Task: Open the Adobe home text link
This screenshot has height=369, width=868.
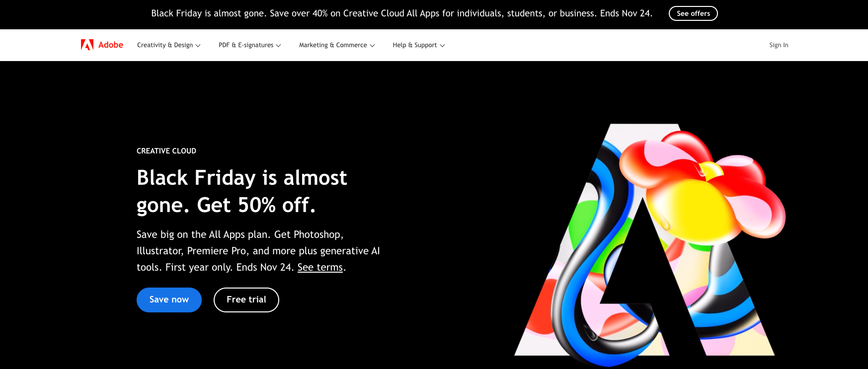Action: click(111, 45)
